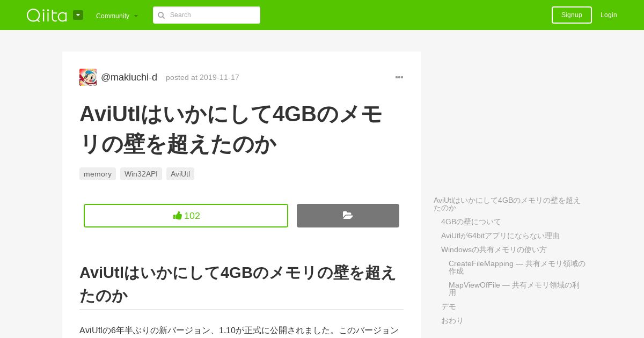
Task: Jump to '4GBの壁について' section
Action: pyautogui.click(x=471, y=222)
